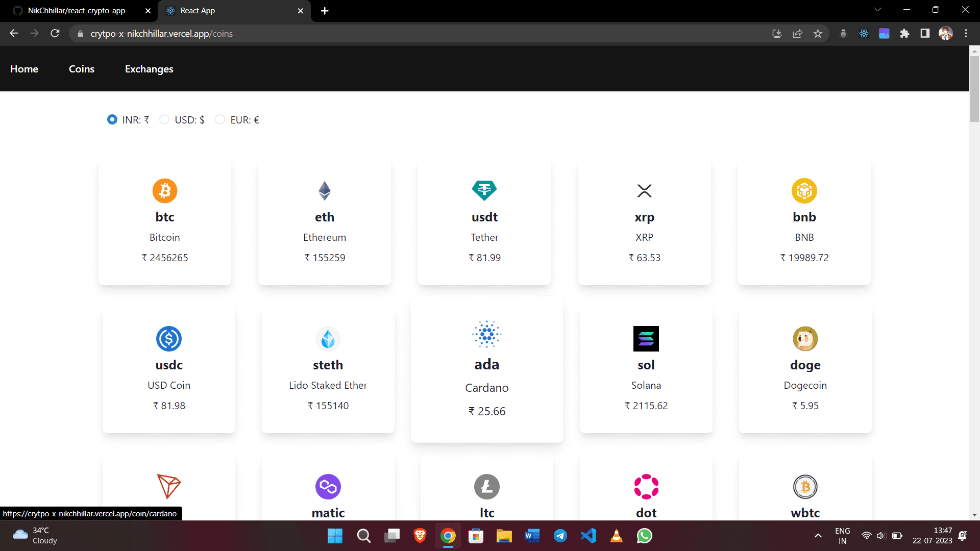Open the weather widget 34°C Cloudy
This screenshot has height=551, width=980.
[x=35, y=536]
